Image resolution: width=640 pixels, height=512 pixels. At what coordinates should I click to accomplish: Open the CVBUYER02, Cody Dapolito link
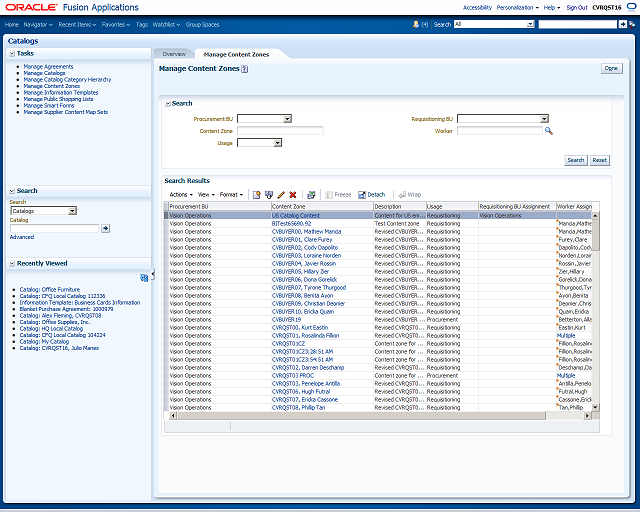(x=305, y=247)
